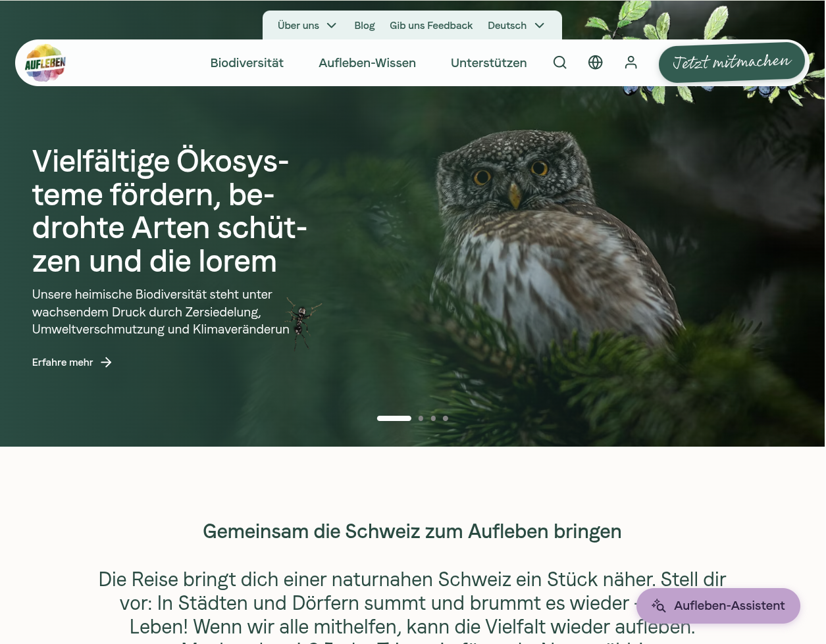Follow the Erfahre mehr link
Viewport: 826px width, 644px height.
[72, 362]
